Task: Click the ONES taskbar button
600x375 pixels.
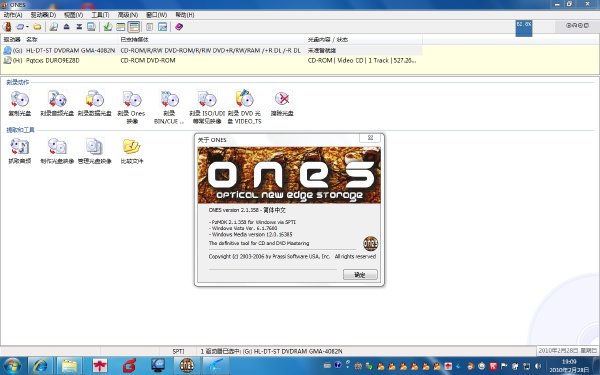Action: (x=187, y=366)
